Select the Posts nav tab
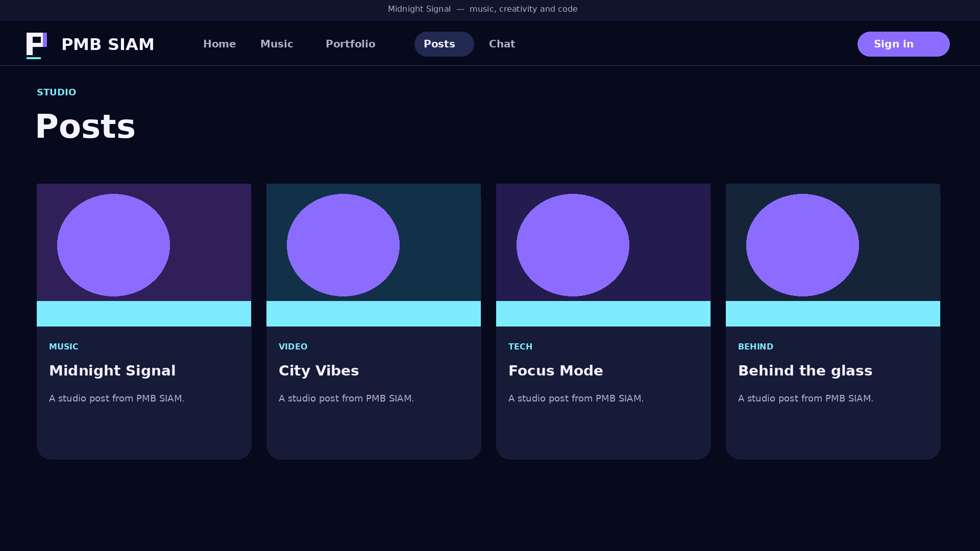 [444, 44]
